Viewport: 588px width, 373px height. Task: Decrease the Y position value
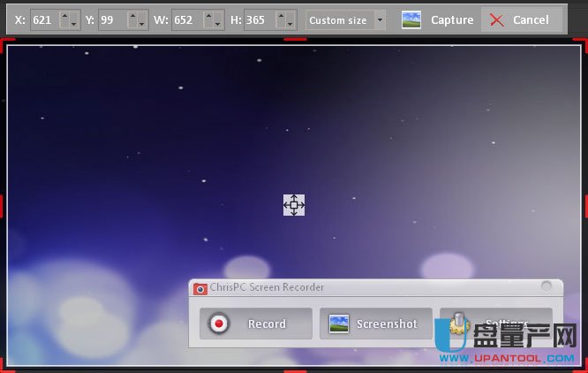click(142, 25)
